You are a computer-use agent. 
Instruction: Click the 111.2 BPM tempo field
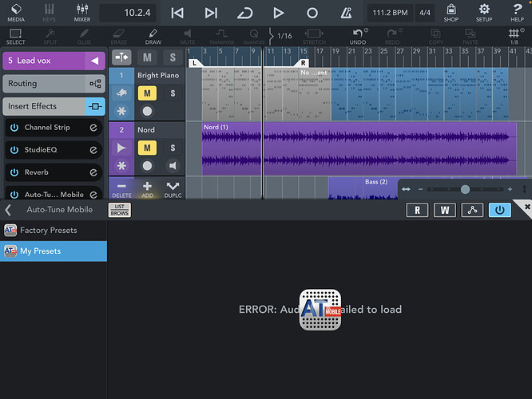click(390, 13)
